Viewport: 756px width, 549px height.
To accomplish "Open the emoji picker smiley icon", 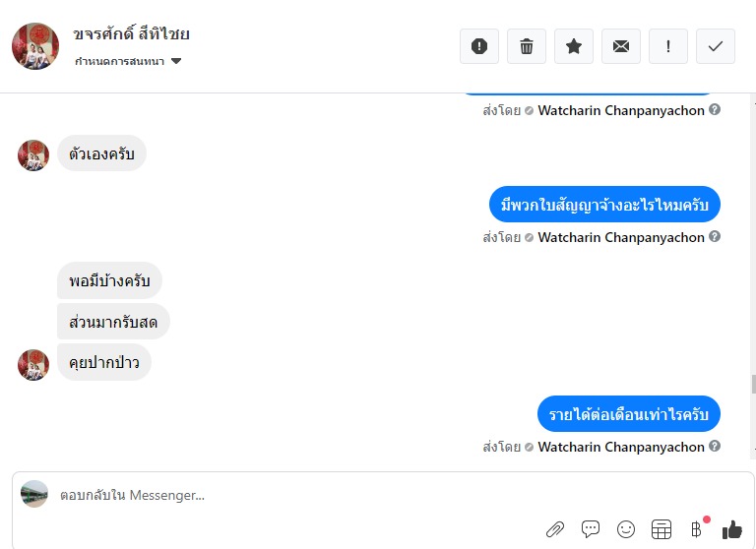I will 626,529.
